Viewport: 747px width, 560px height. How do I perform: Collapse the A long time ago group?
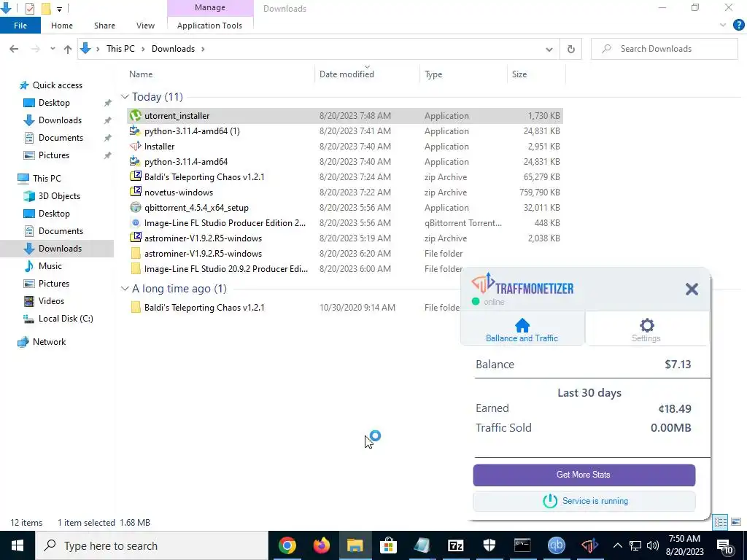click(x=125, y=289)
